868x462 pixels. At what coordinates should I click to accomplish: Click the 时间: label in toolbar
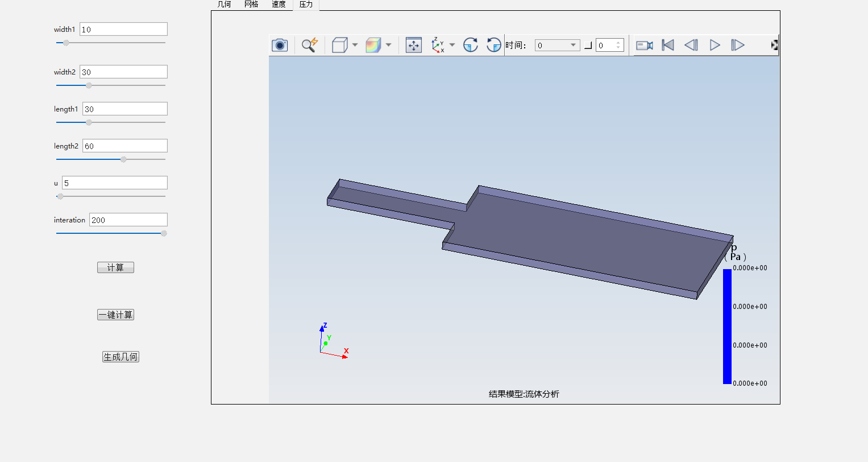tap(516, 45)
